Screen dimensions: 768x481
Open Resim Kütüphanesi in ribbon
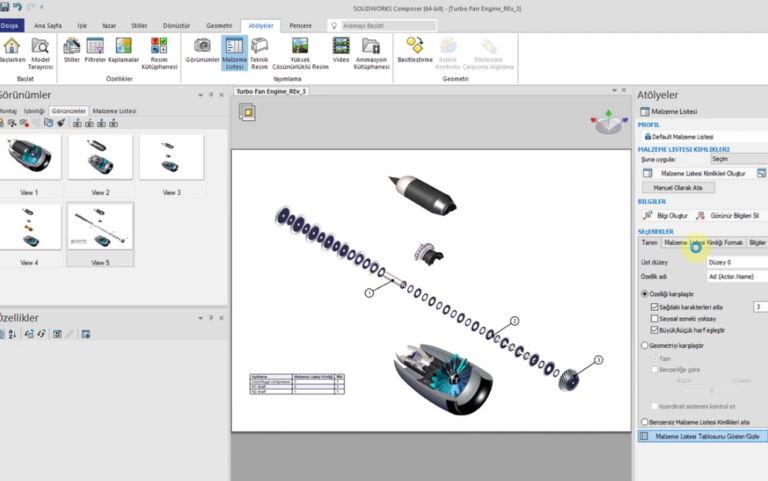tap(159, 50)
